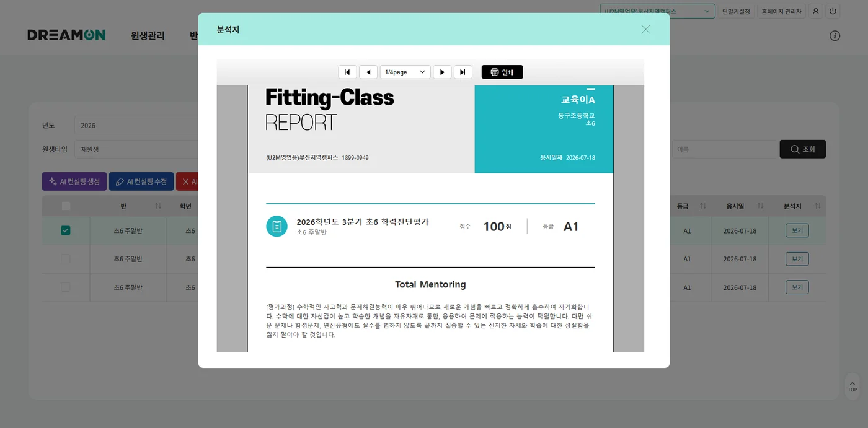The height and width of the screenshot is (428, 868).
Task: Expand the campus selection dropdown
Action: coord(657,11)
